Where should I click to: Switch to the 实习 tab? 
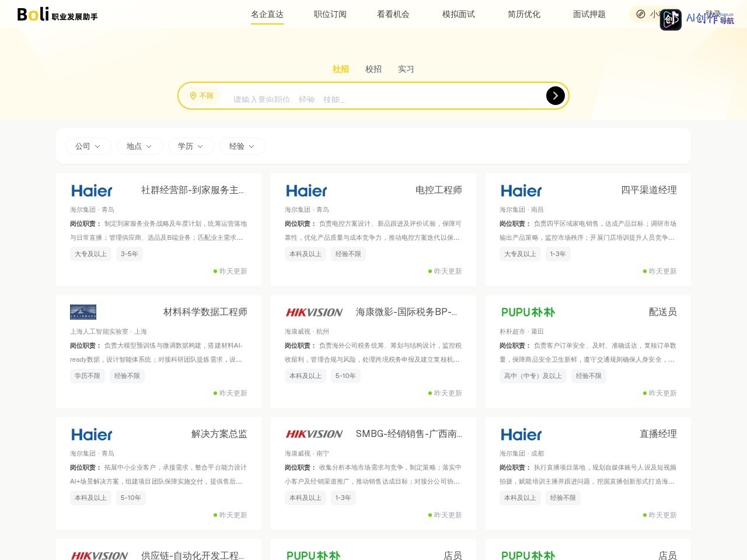pyautogui.click(x=406, y=69)
